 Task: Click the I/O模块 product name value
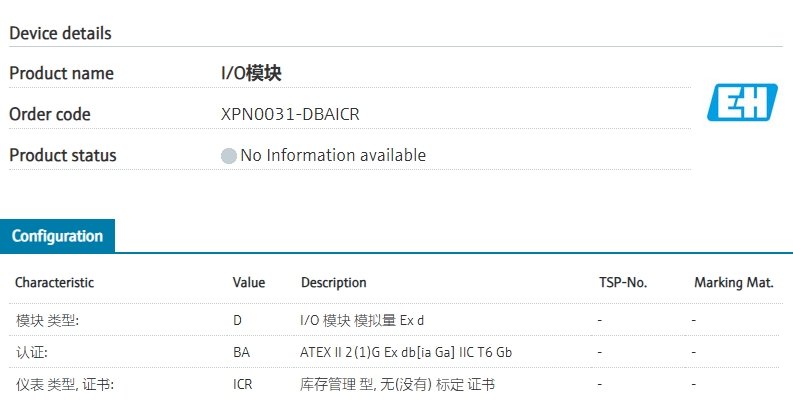[x=258, y=73]
